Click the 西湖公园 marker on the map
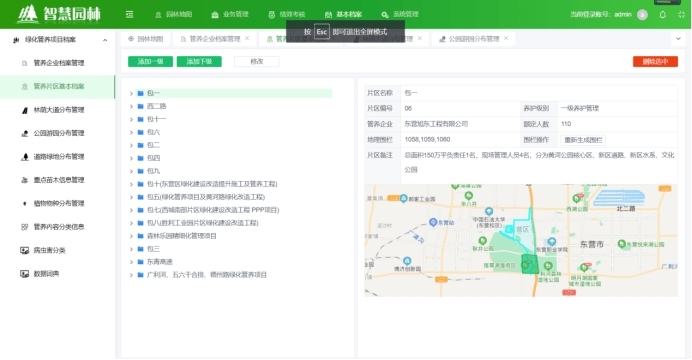The width and height of the screenshot is (692, 360). pyautogui.click(x=576, y=199)
